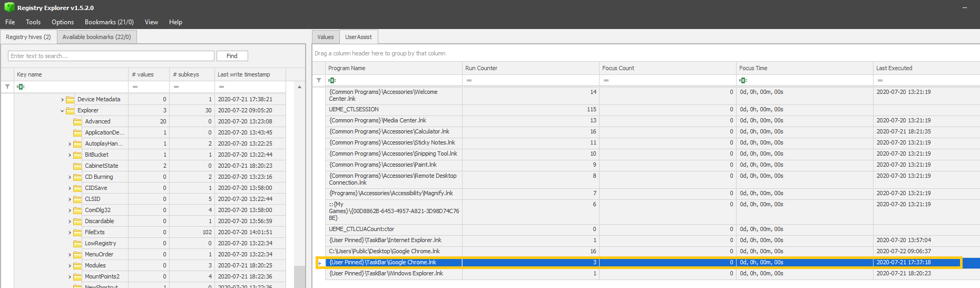This screenshot has height=288, width=980.
Task: Click the equals operator icon in Last Executed filter cell
Action: (x=880, y=80)
